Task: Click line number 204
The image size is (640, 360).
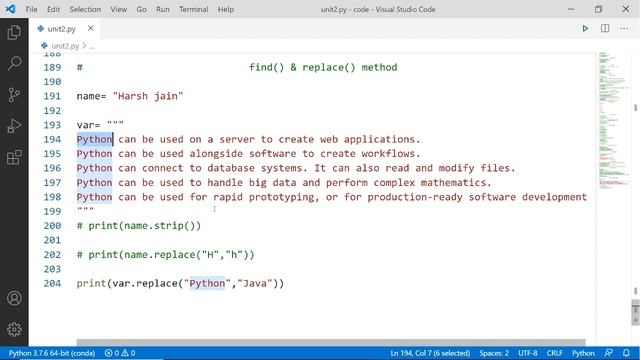Action: click(52, 284)
